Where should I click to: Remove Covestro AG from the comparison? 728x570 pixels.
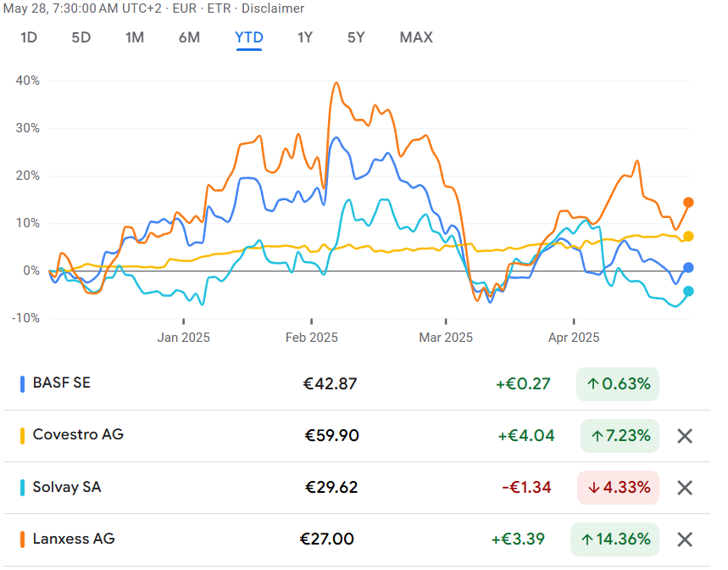pos(685,436)
